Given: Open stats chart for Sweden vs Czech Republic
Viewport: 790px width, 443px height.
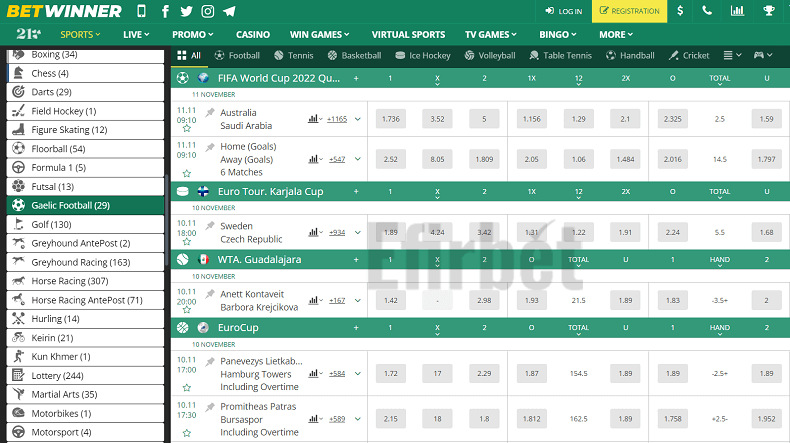Looking at the screenshot, I should click(313, 232).
